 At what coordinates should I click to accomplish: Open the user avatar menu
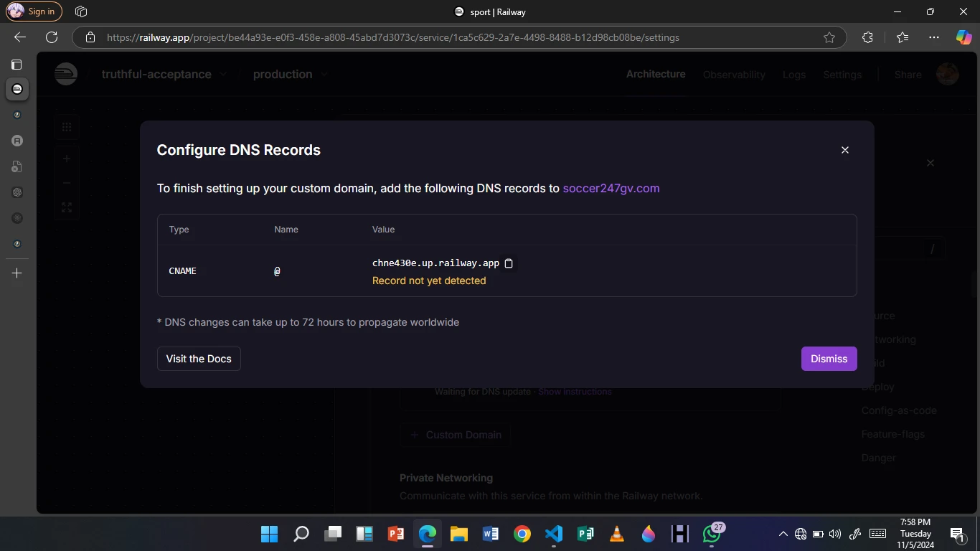948,74
